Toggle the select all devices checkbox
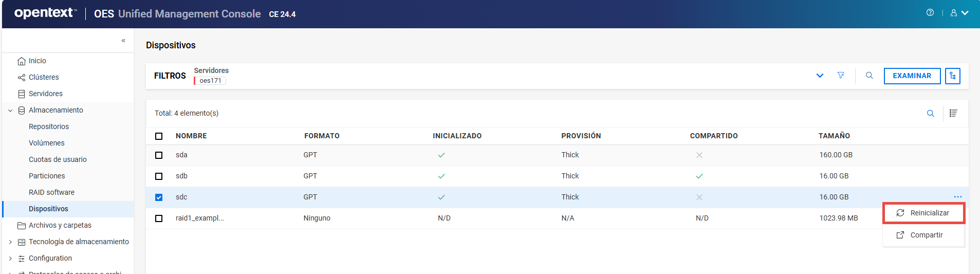This screenshot has height=274, width=980. 159,136
